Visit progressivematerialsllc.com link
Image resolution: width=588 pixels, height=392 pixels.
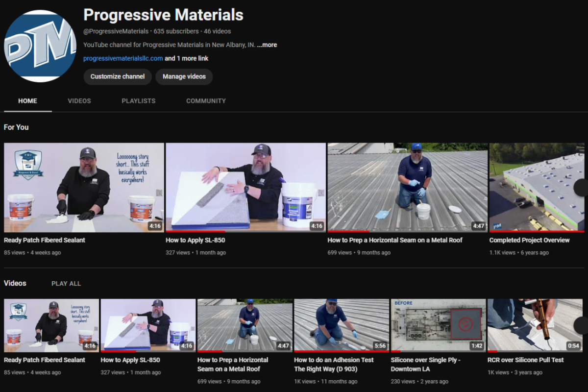click(123, 58)
